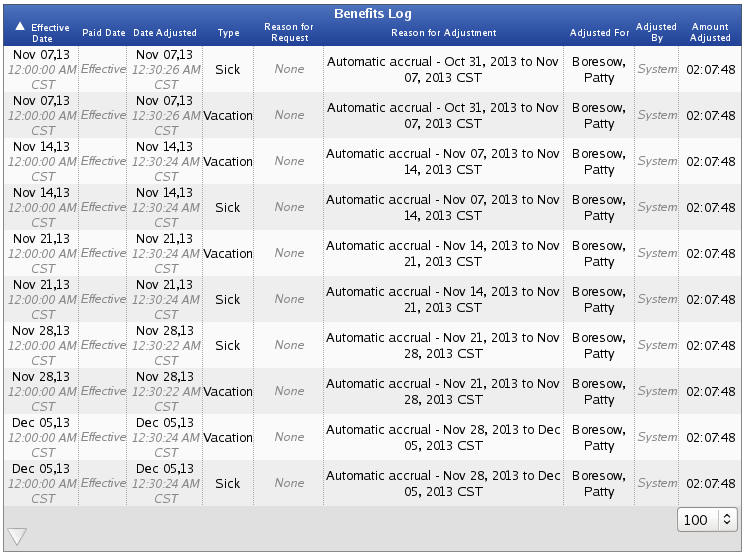745x558 pixels.
Task: Click the Effective Date of the Nov 07,13 Sick row
Action: pos(42,69)
